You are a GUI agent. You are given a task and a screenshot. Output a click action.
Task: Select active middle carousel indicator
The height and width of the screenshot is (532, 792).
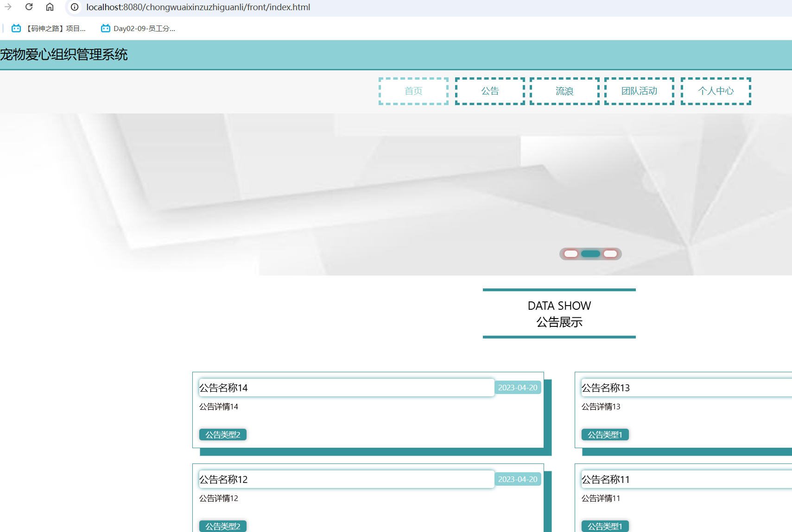pyautogui.click(x=590, y=254)
